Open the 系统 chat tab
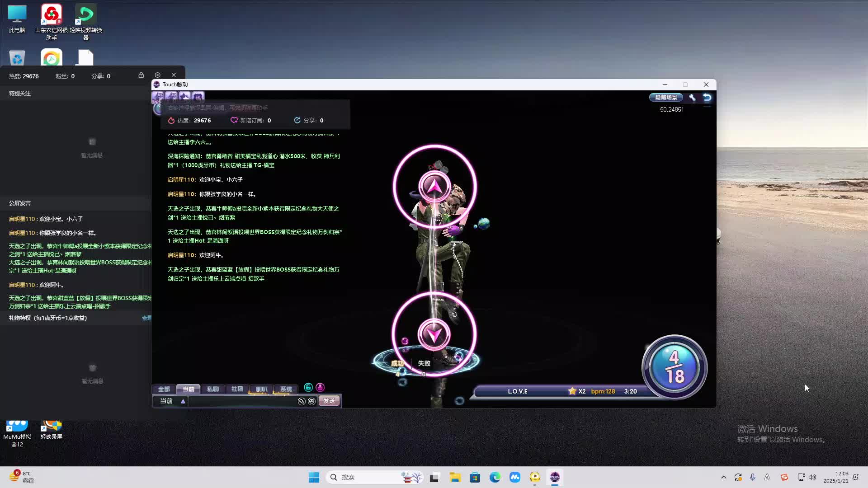The width and height of the screenshot is (868, 488). point(286,389)
